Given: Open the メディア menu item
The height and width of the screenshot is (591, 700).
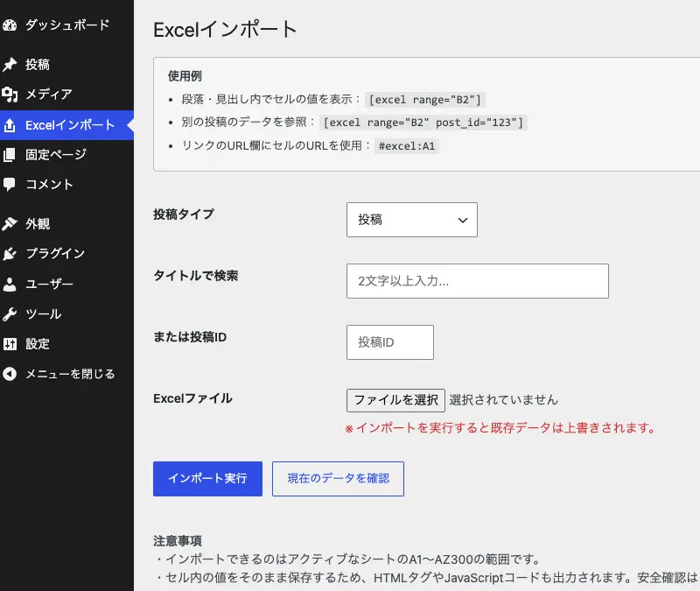Looking at the screenshot, I should pyautogui.click(x=67, y=95).
